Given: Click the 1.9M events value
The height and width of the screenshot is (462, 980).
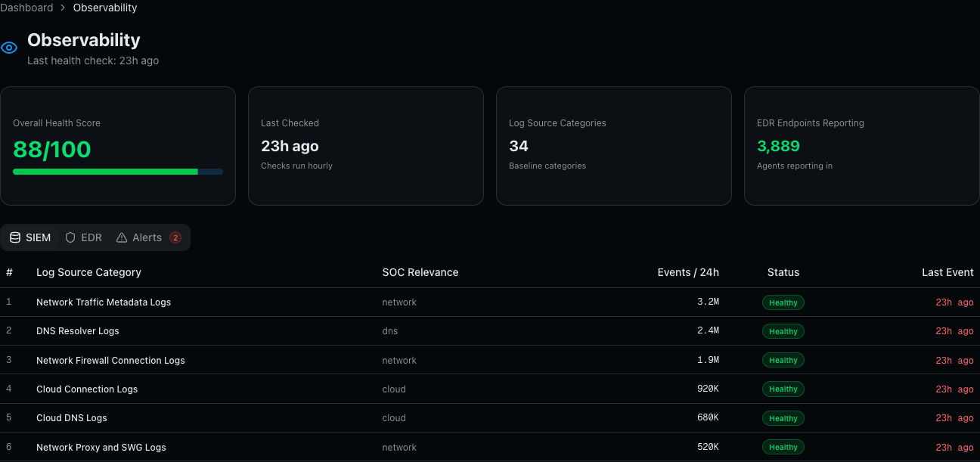Looking at the screenshot, I should click(708, 360).
